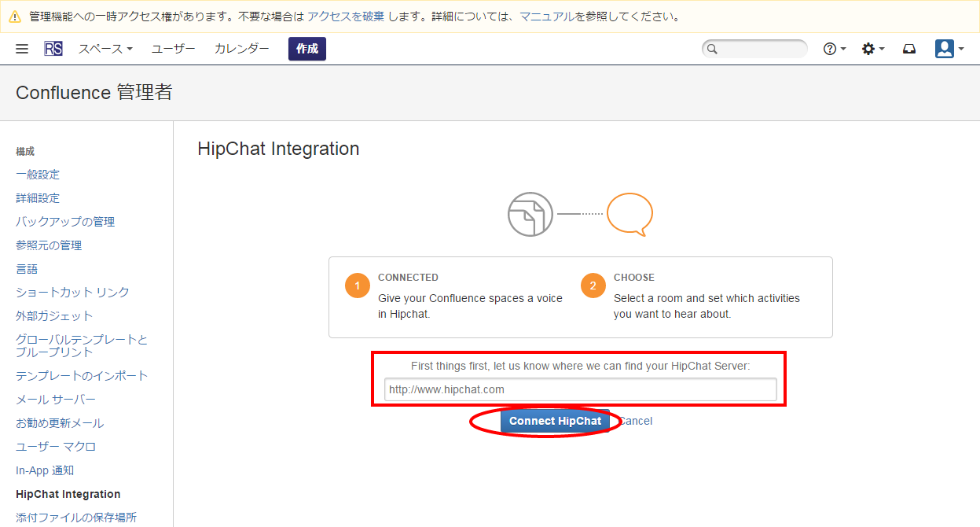Click the step 1 CONNECTED circle
The width and height of the screenshot is (980, 527).
(x=358, y=286)
